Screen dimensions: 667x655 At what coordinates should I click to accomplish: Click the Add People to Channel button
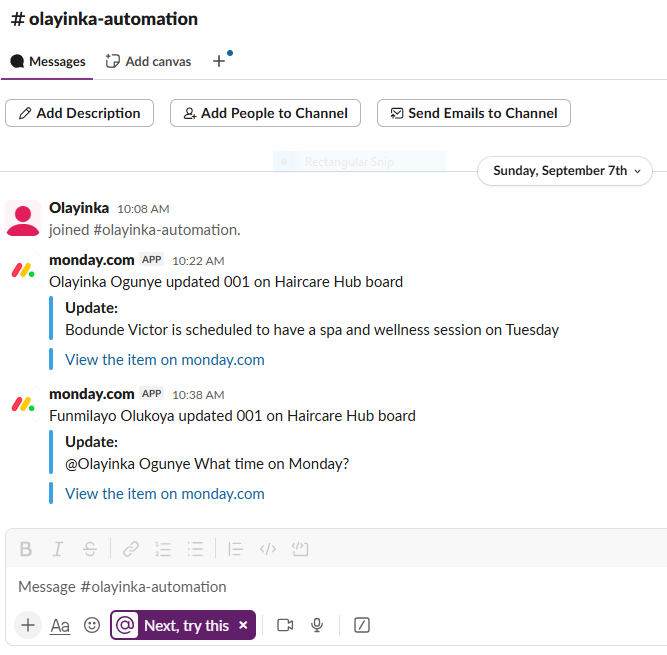[x=264, y=113]
